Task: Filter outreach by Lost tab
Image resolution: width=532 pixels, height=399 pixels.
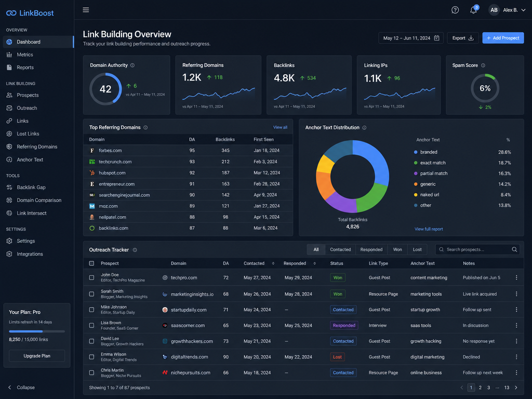Action: coord(417,250)
